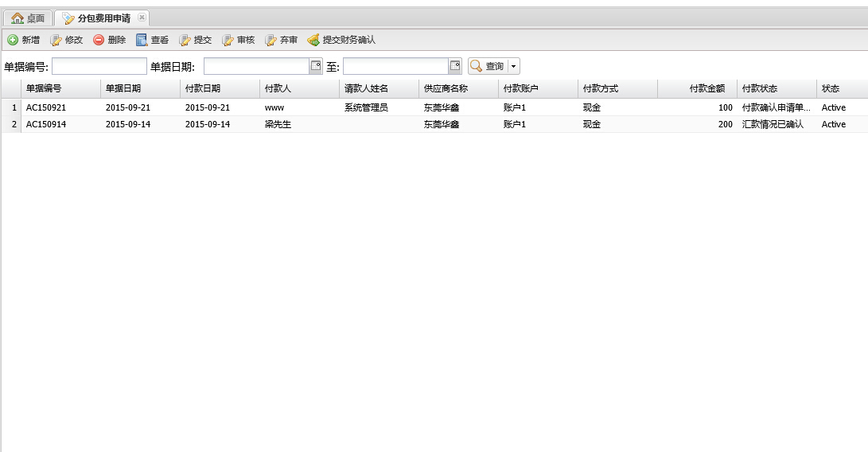This screenshot has width=868, height=452.
Task: Focus the 单据编号 input field
Action: pyautogui.click(x=99, y=66)
